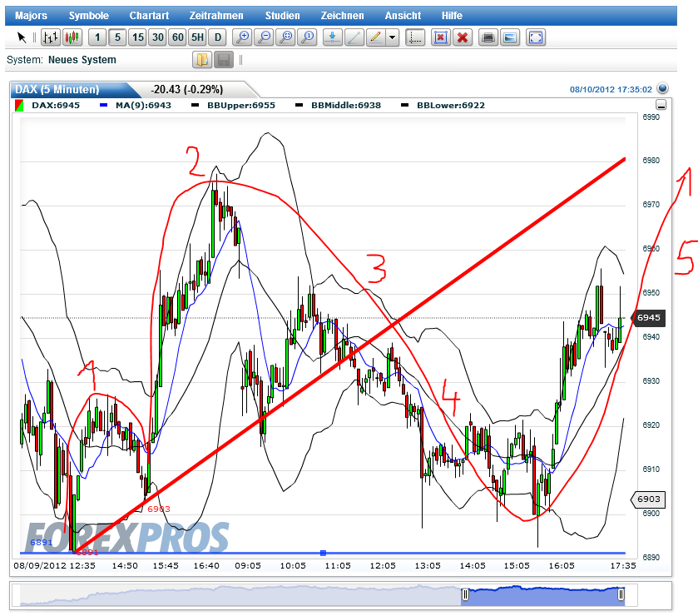This screenshot has width=698, height=616.
Task: Open the Zeichnen menu
Action: (x=342, y=16)
